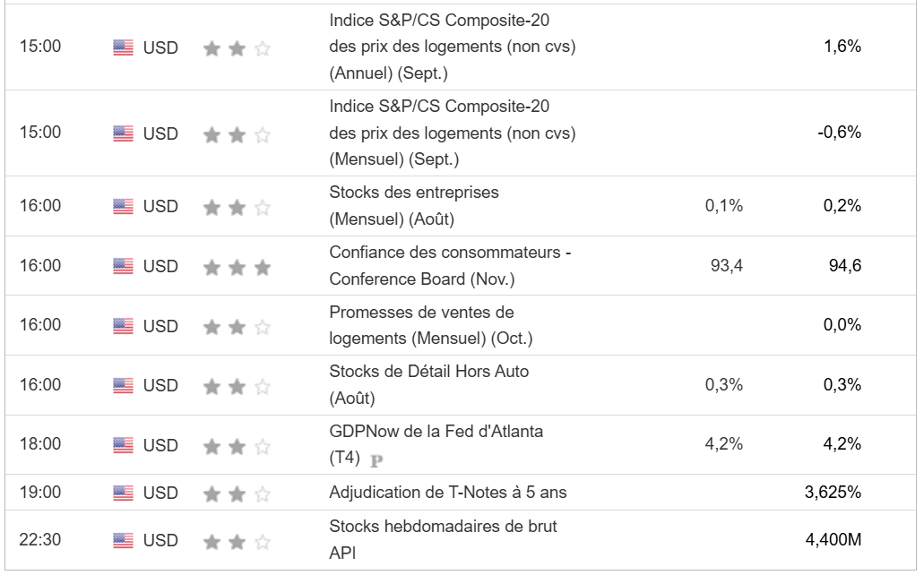Image resolution: width=924 pixels, height=575 pixels.
Task: Click the star rating for Adjudication de T-Notes
Action: tap(237, 493)
